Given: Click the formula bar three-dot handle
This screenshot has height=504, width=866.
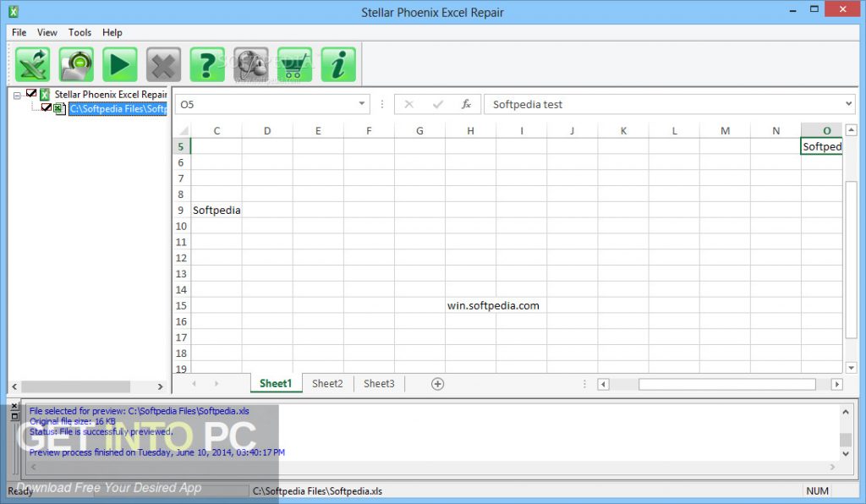Looking at the screenshot, I should point(382,104).
